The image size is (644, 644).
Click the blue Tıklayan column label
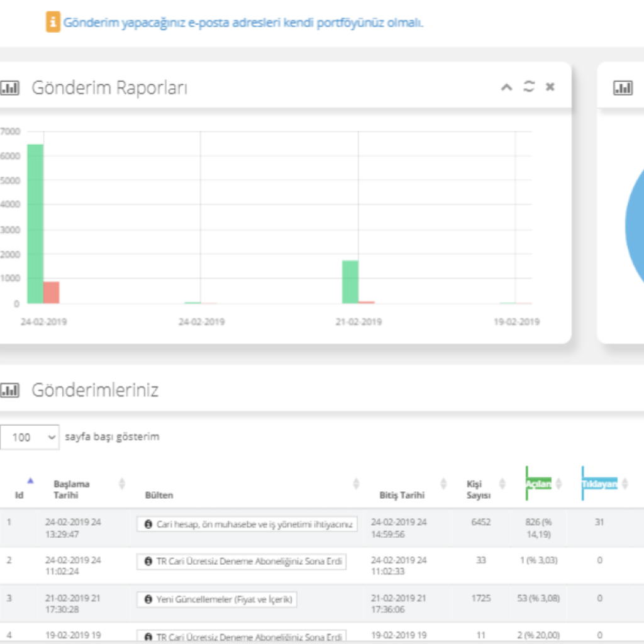(599, 484)
